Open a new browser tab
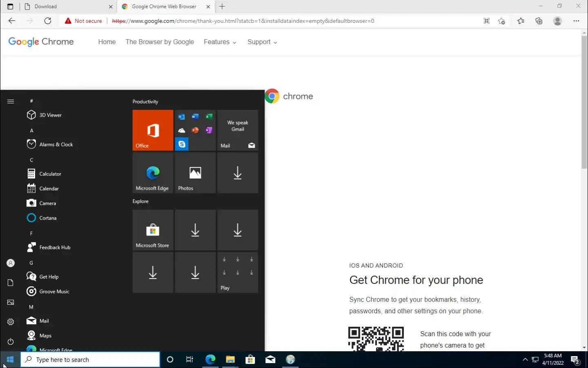 tap(222, 7)
